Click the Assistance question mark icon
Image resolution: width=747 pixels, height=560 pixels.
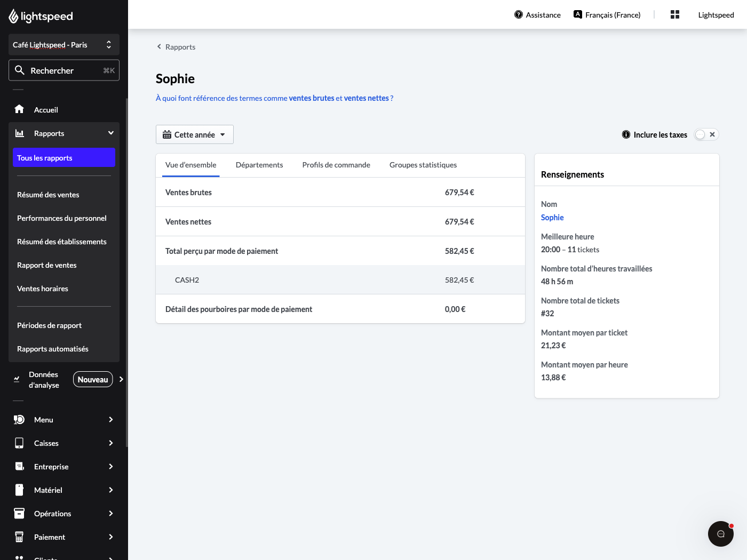[x=519, y=15]
